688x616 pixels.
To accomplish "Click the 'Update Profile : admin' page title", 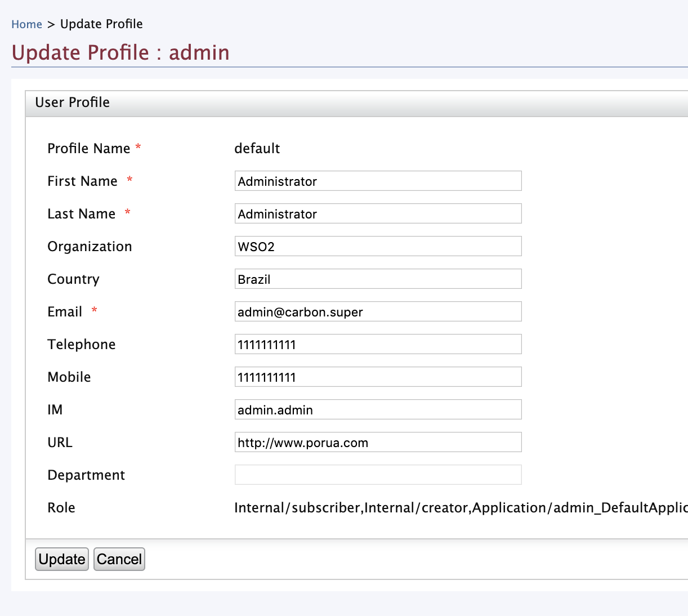I will (120, 53).
